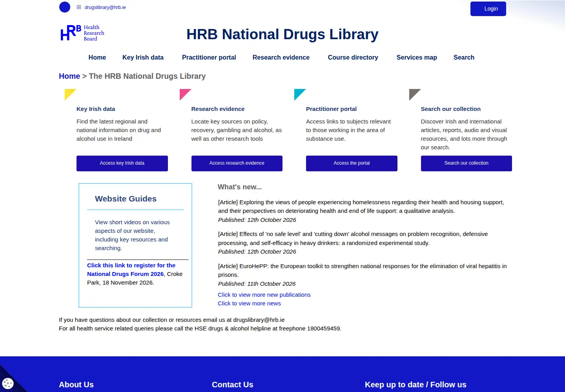Select the Search menu item
This screenshot has width=565, height=392.
(x=464, y=57)
